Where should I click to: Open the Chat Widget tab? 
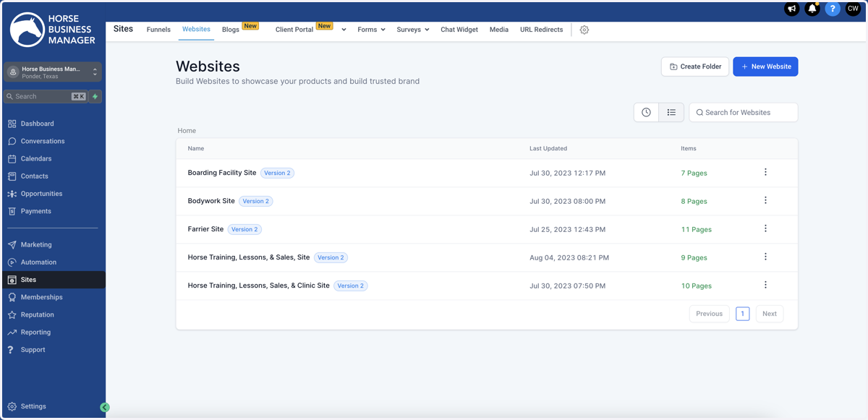[x=459, y=30]
